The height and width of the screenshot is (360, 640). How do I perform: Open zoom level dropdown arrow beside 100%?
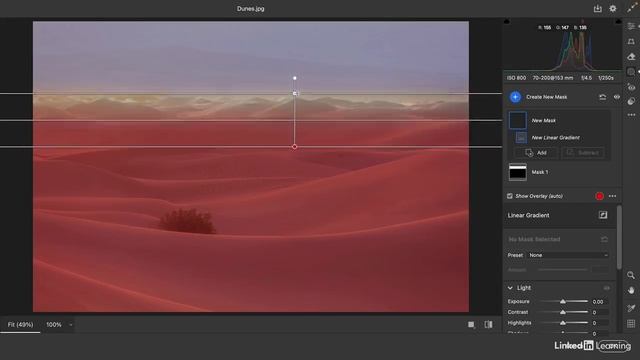[x=71, y=325]
